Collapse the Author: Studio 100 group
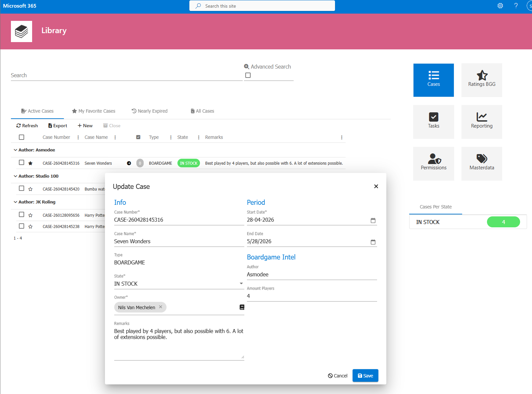This screenshot has height=394, width=532. (15, 176)
